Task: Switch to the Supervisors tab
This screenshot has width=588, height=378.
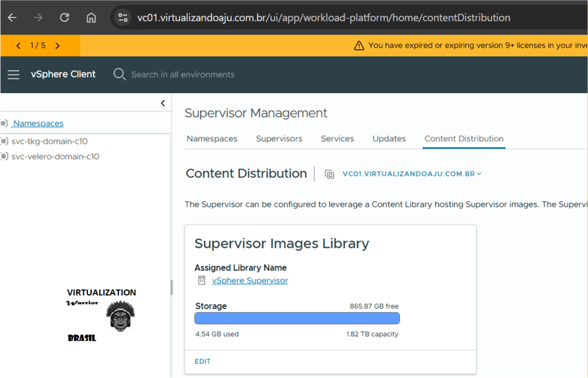Action: (x=279, y=138)
